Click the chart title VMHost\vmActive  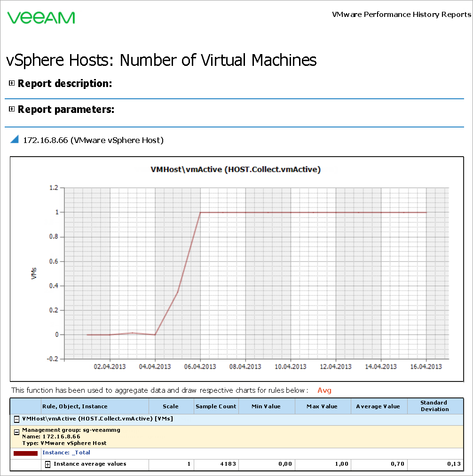tap(236, 169)
